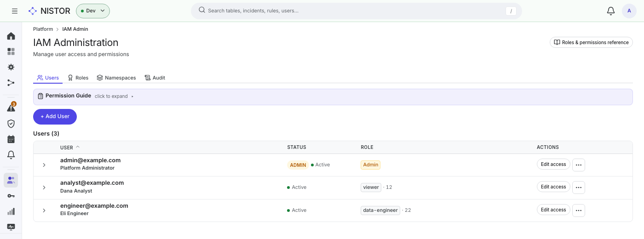Open the dashboard grid sidebar icon
This screenshot has width=644, height=239.
(11, 51)
